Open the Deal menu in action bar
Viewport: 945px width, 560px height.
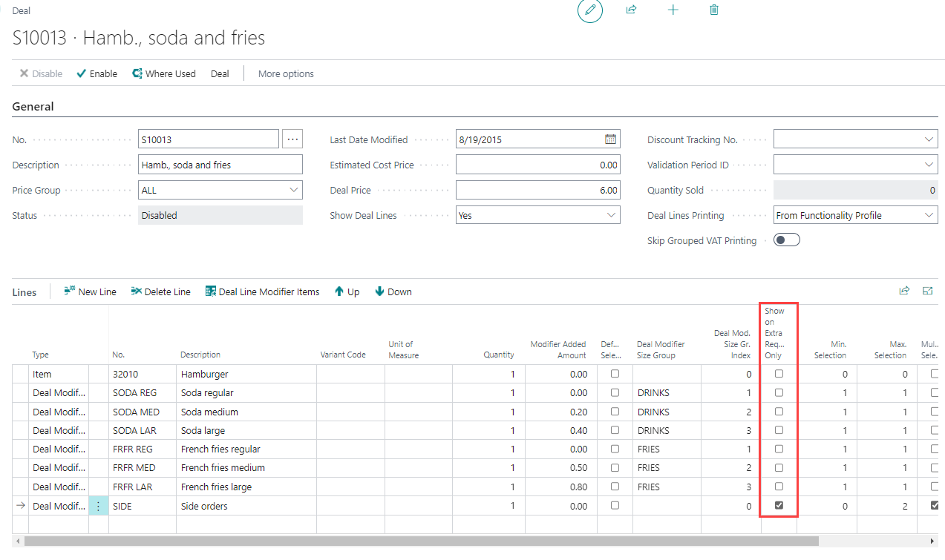point(220,74)
